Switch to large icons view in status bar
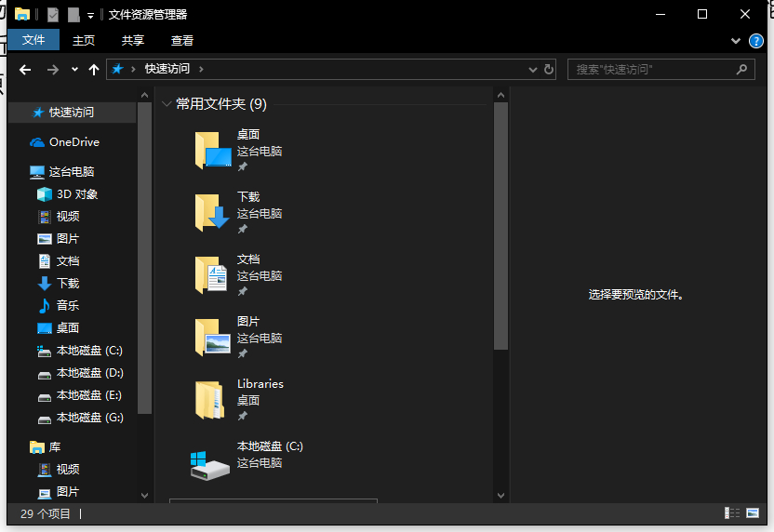The height and width of the screenshot is (532, 774). point(753,513)
